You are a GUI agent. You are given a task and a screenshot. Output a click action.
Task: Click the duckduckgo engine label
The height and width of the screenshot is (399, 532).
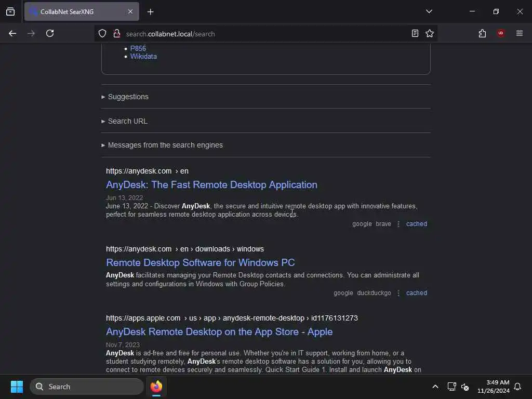click(374, 293)
